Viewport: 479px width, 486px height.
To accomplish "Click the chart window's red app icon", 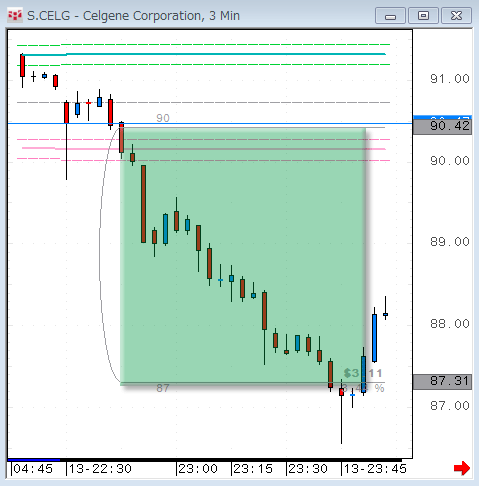I will click(15, 15).
